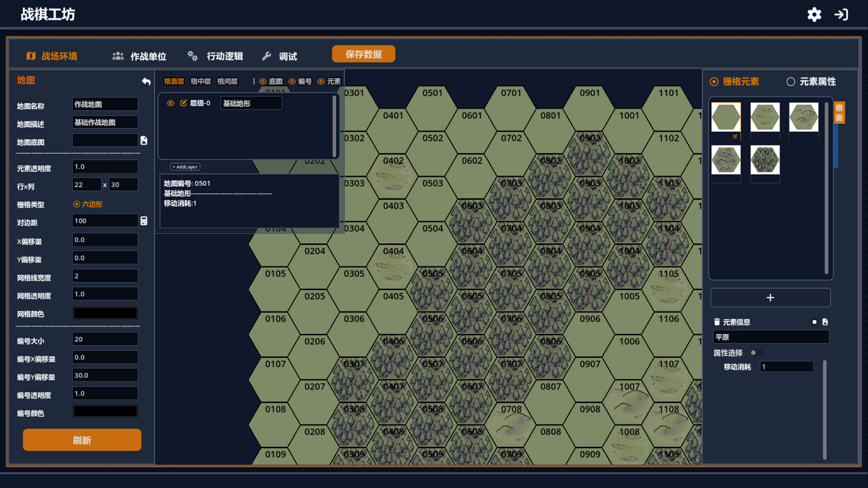Toggle 编号 visibility eye
868x488 pixels.
pyautogui.click(x=292, y=81)
